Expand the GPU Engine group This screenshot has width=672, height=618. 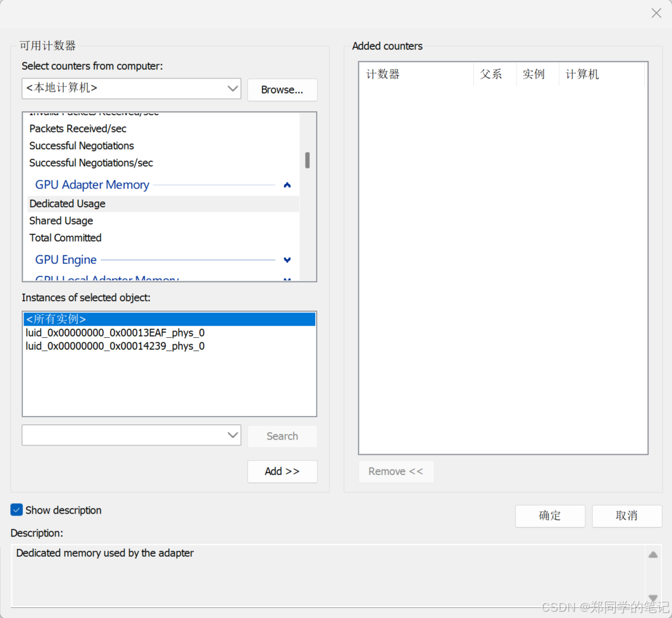pos(287,260)
